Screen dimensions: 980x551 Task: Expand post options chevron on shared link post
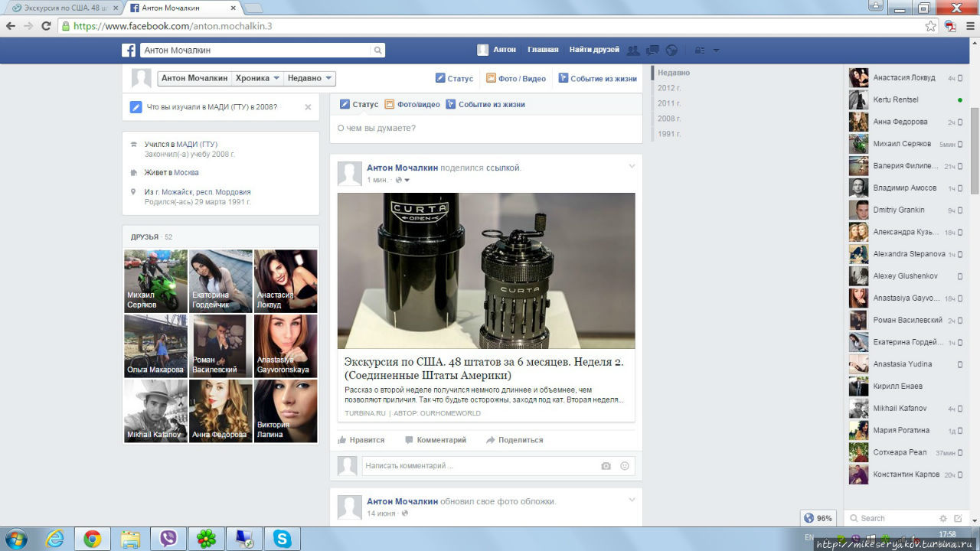point(632,166)
